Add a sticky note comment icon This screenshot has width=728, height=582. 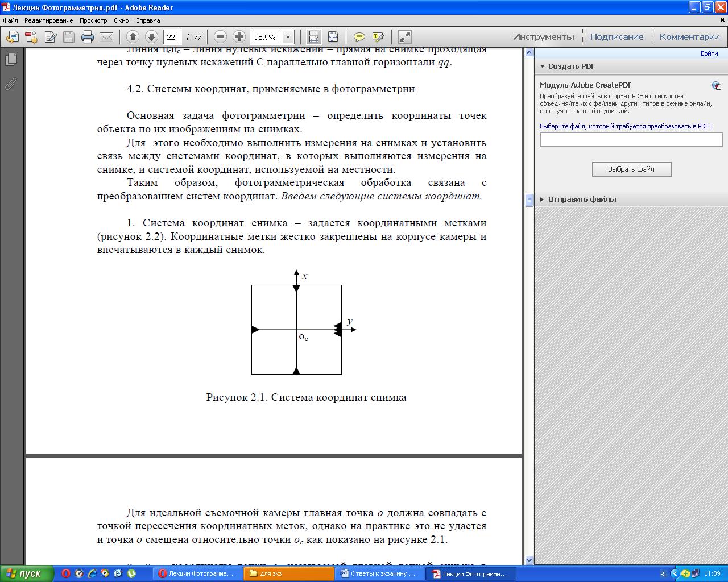point(359,37)
